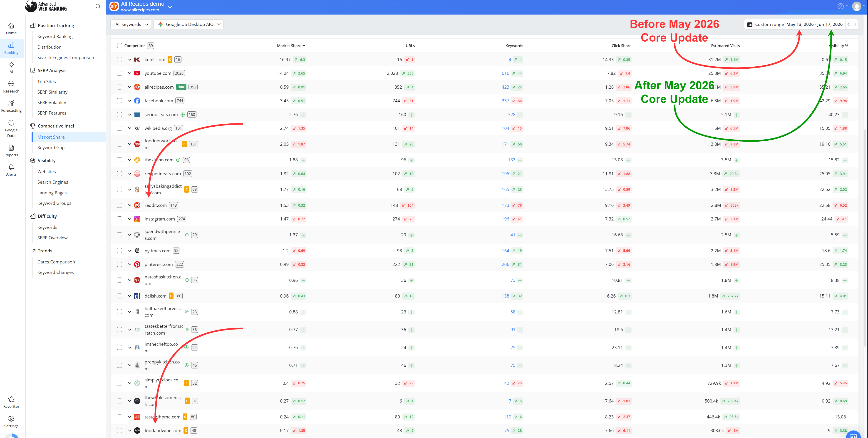Click the delish.com orange competitor badge

(x=171, y=296)
